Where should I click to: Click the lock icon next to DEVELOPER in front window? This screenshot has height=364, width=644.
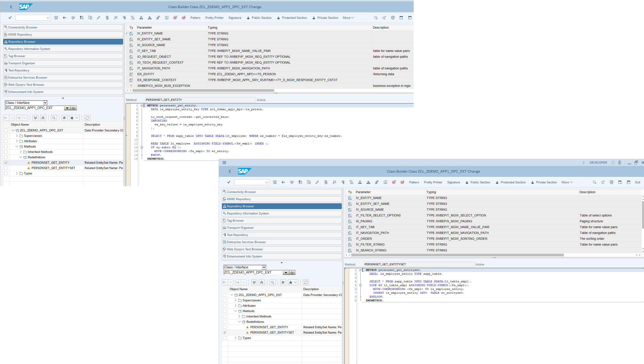pos(620,163)
